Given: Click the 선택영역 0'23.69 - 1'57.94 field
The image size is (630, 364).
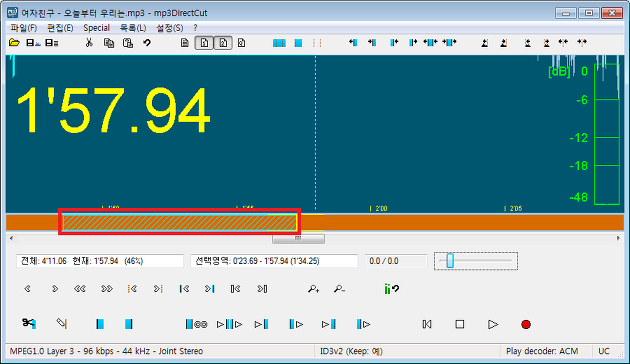Looking at the screenshot, I should (274, 261).
